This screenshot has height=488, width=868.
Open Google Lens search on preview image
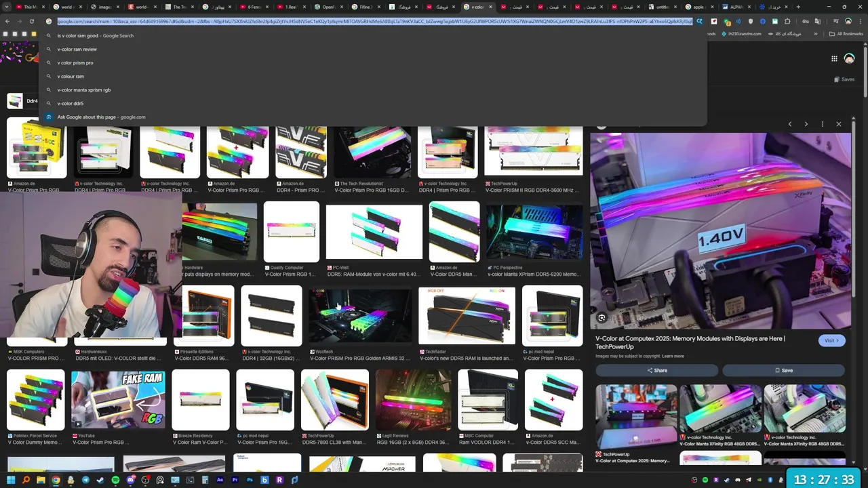point(601,317)
